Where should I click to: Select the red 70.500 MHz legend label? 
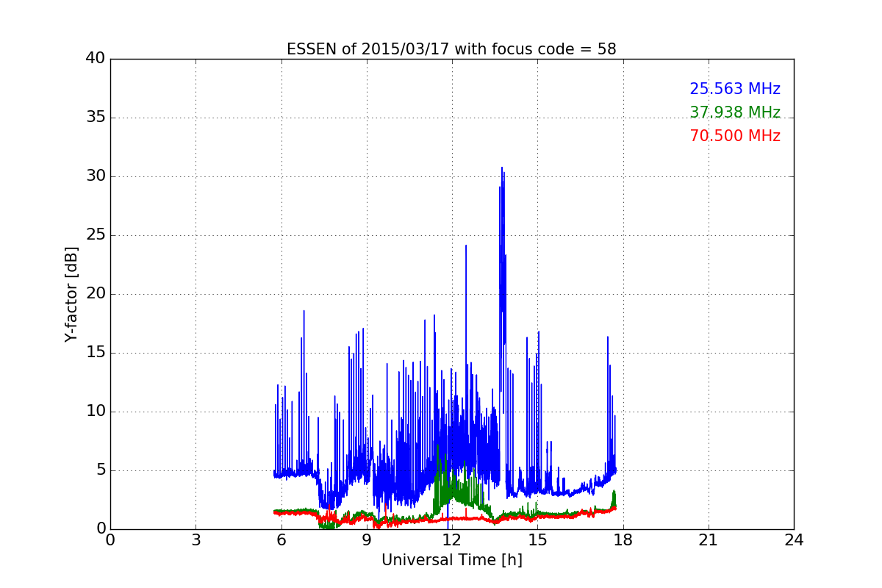pos(735,136)
